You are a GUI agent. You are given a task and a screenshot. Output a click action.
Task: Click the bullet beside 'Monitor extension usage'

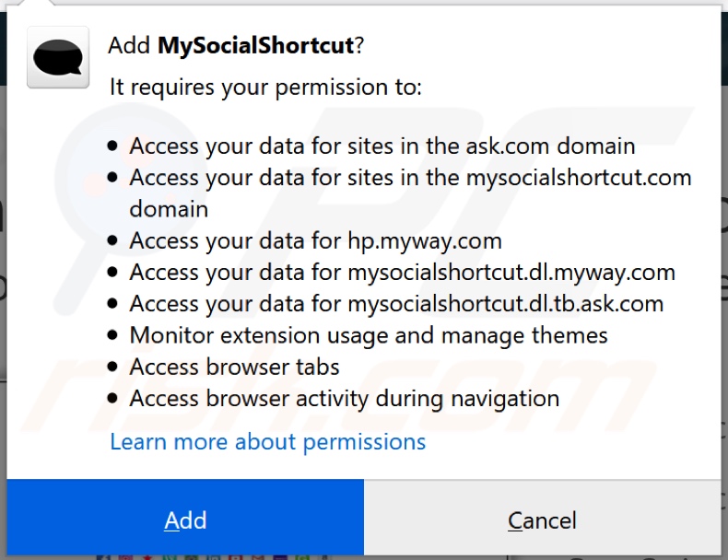113,336
